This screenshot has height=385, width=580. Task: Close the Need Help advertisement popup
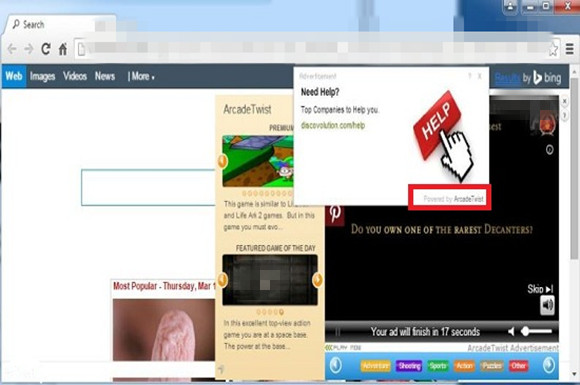tap(480, 76)
